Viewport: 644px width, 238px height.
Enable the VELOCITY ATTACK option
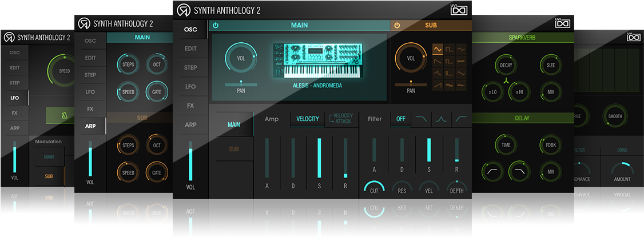(x=341, y=119)
